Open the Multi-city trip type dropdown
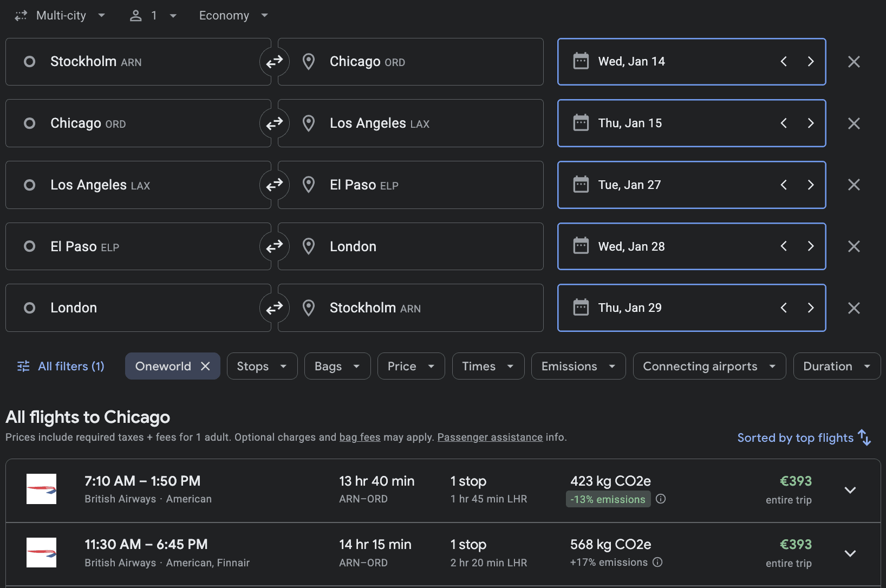Viewport: 886px width, 588px height. (x=60, y=16)
